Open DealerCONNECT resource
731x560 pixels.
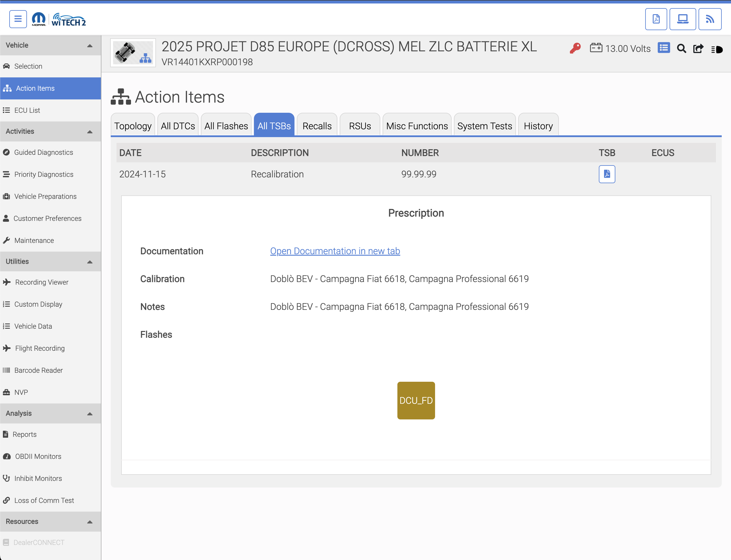50,542
